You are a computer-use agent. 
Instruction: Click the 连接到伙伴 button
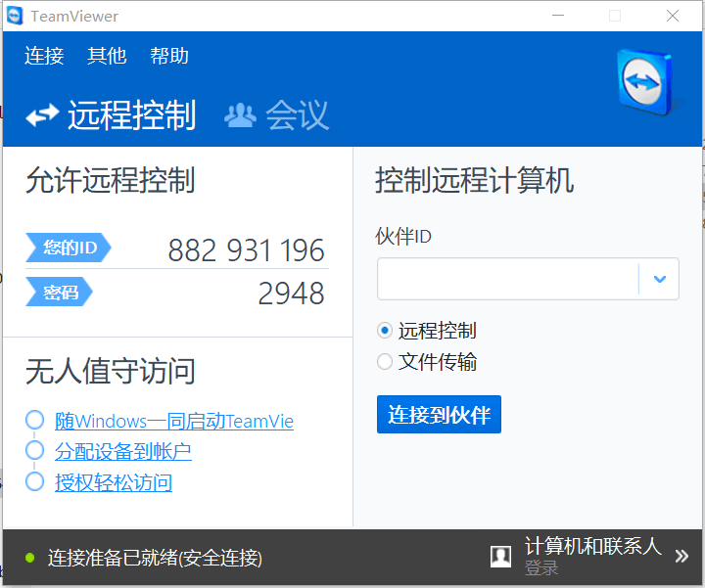pos(439,414)
